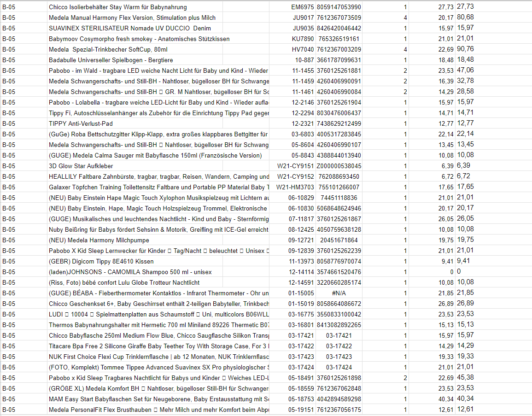Click barcode cell '74451118836'

click(339, 198)
